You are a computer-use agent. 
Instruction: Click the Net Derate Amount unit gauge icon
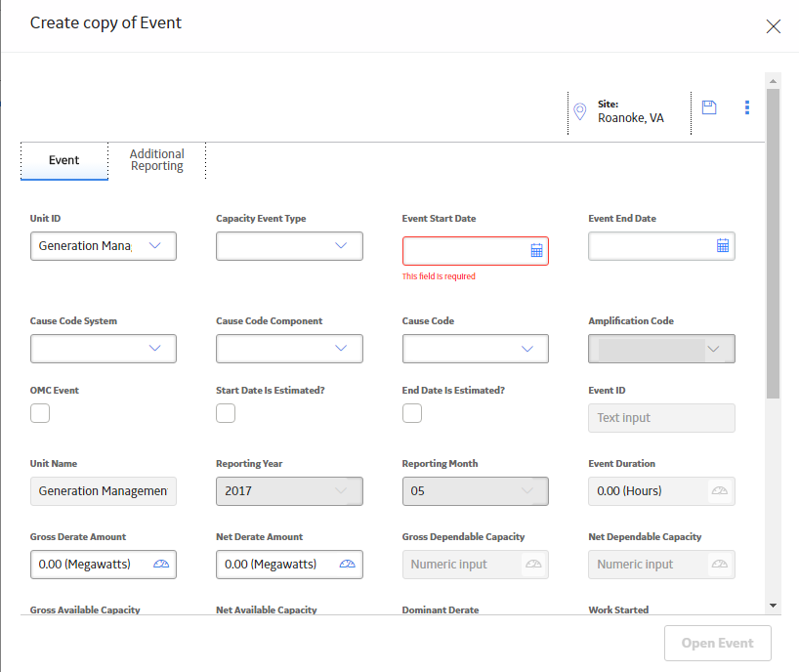coord(347,564)
